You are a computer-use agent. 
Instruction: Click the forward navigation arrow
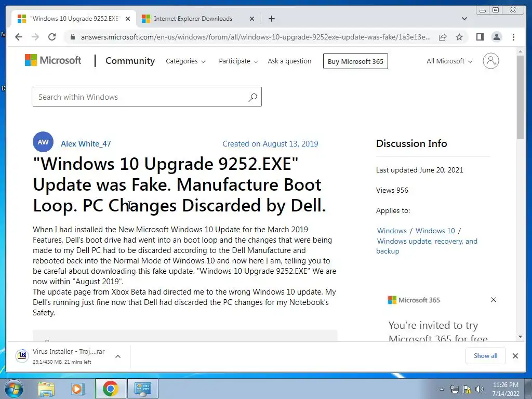click(x=35, y=37)
